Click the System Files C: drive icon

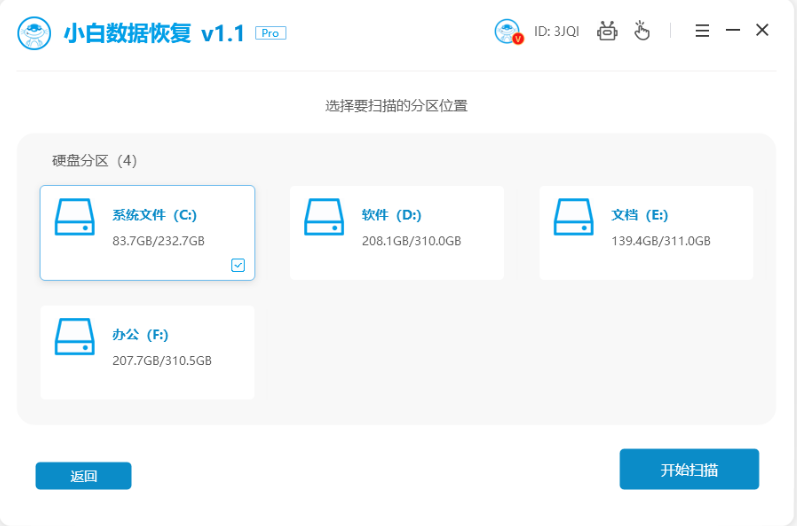pyautogui.click(x=76, y=217)
